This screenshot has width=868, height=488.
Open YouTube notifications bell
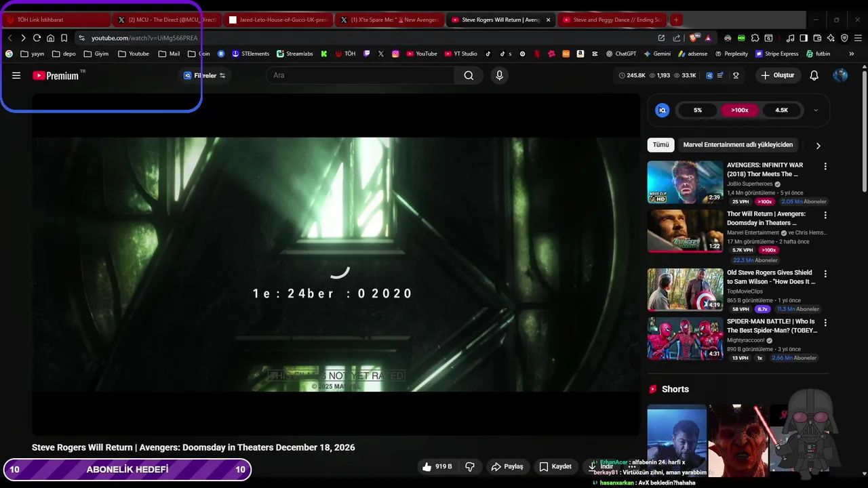[x=814, y=75]
